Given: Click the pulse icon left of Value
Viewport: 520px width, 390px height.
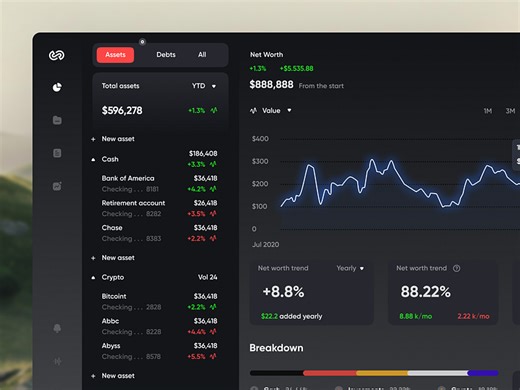Looking at the screenshot, I should tap(253, 111).
